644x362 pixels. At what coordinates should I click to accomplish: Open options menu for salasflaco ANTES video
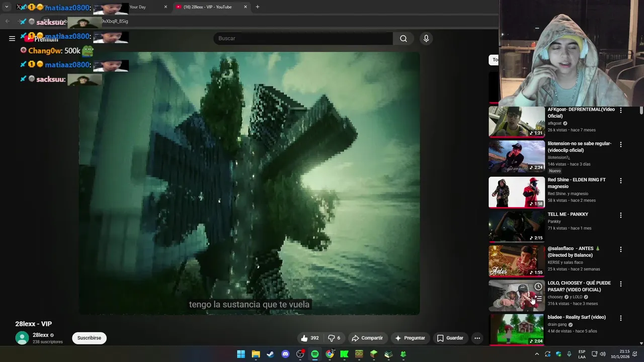tap(620, 249)
